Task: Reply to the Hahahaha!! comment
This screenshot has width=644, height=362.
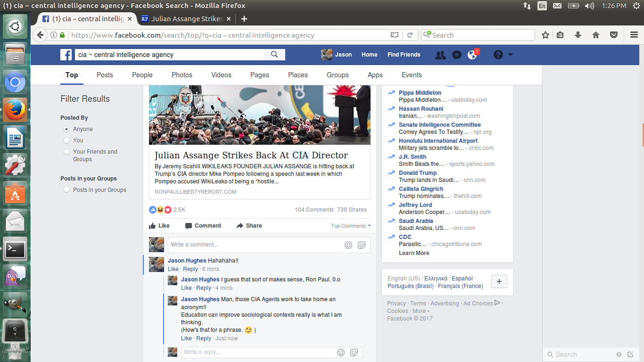Action: point(190,269)
